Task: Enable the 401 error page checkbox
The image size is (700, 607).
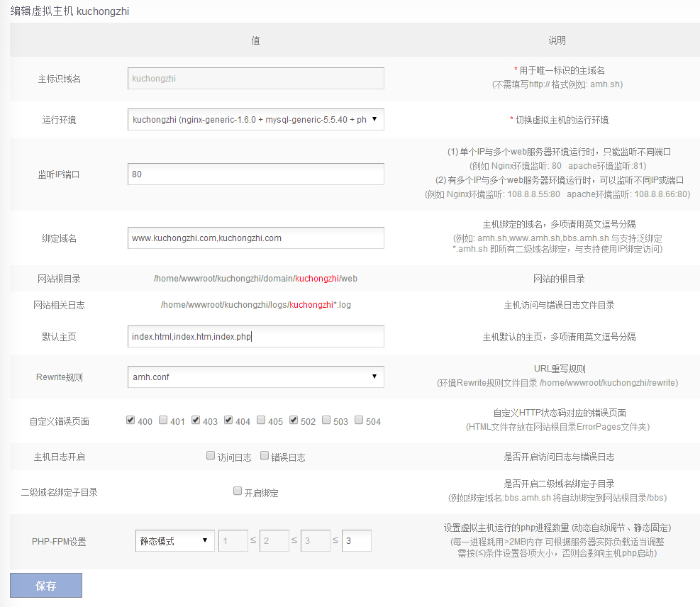Action: click(163, 420)
